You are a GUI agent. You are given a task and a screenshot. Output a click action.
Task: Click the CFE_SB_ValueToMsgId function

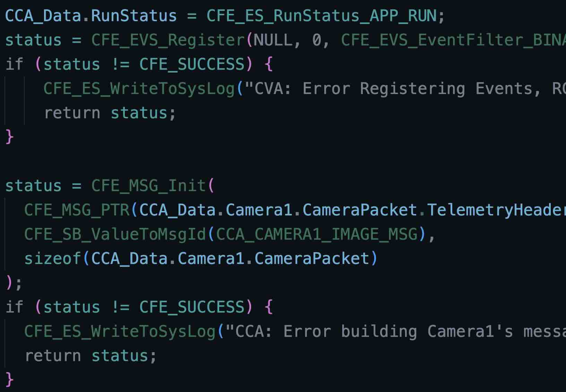tap(115, 234)
